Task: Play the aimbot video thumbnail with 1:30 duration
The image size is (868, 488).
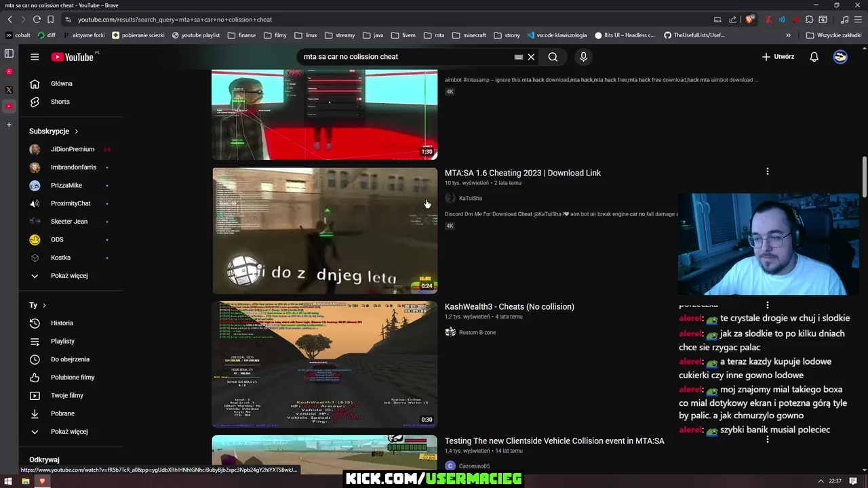Action: click(325, 115)
